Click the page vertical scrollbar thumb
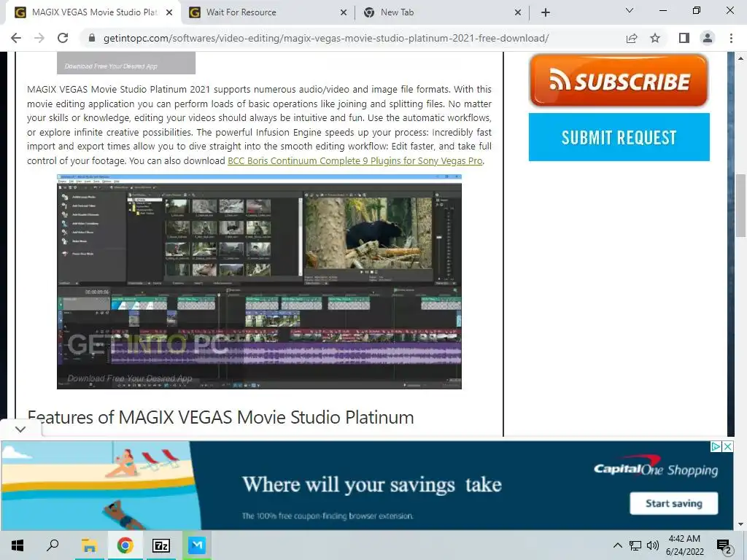Viewport: 747px width, 560px height. click(740, 205)
